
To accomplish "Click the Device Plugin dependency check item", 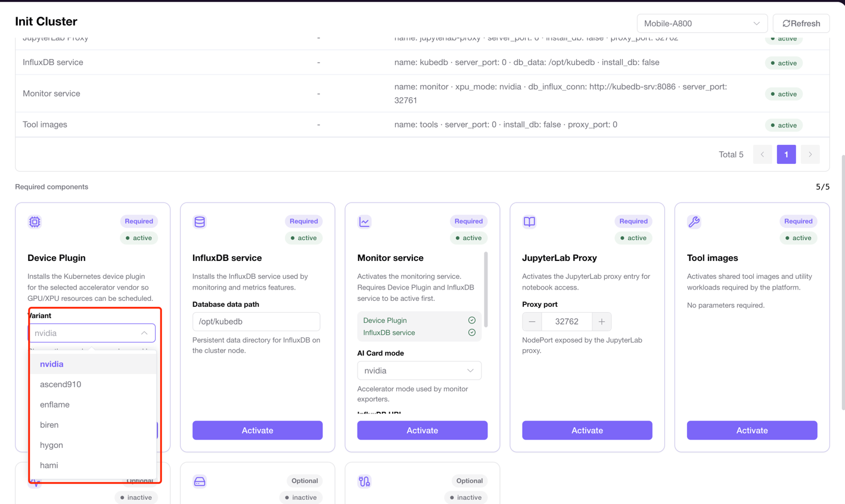I will 419,321.
